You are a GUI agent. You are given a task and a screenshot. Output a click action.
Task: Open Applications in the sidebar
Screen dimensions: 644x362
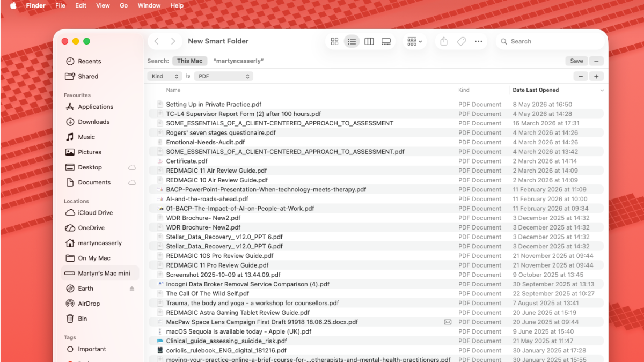(x=100, y=107)
